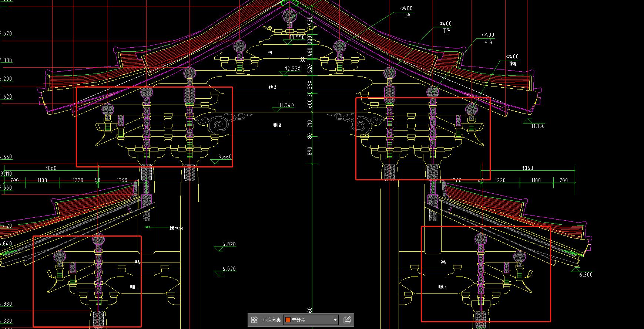
Task: Click the 牛脊 purlin label
Action: click(489, 42)
